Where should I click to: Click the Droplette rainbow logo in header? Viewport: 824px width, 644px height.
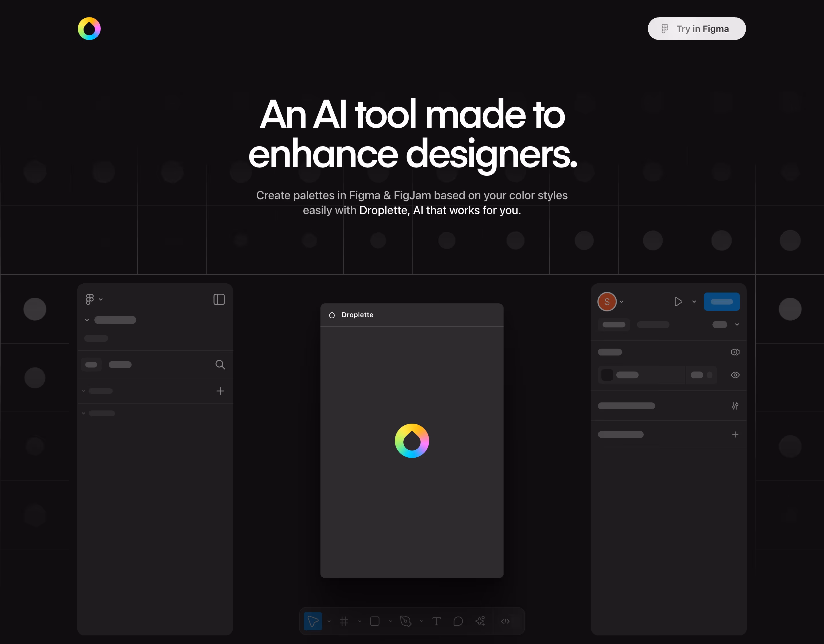(89, 29)
